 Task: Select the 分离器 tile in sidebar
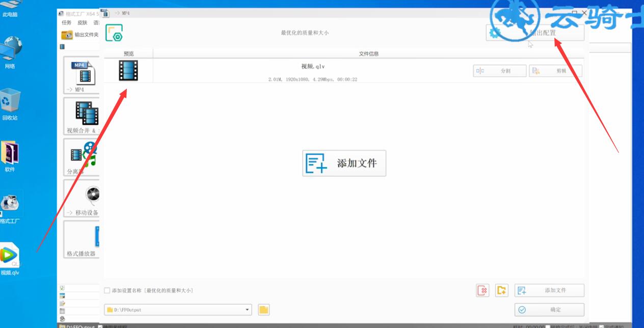coord(82,157)
